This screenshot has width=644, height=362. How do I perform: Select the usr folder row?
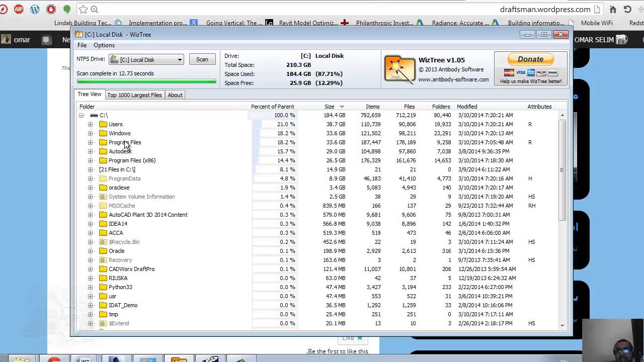(113, 296)
